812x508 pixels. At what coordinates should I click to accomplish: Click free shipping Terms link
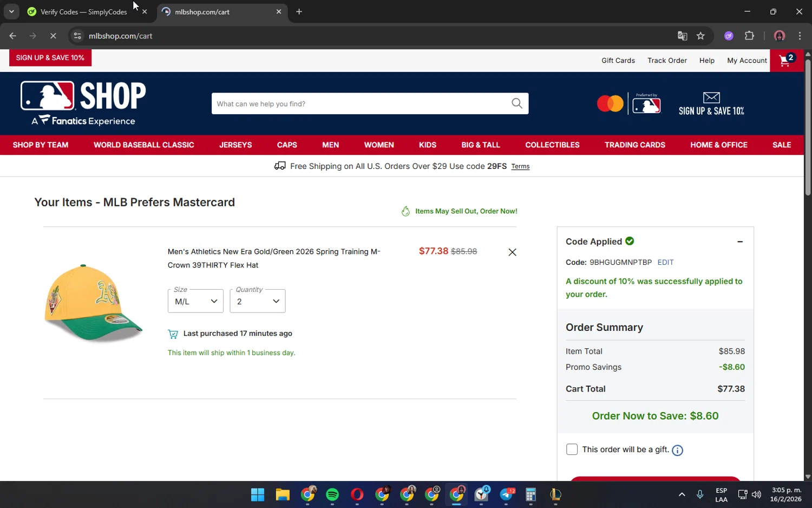(520, 167)
